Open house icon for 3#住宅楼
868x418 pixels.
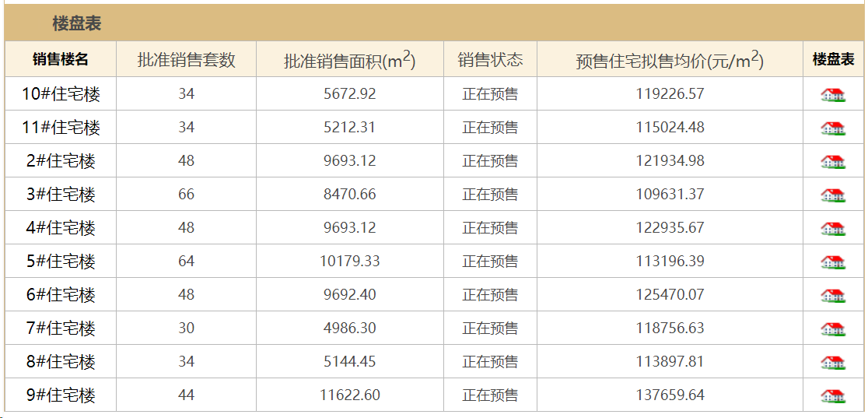pyautogui.click(x=832, y=195)
